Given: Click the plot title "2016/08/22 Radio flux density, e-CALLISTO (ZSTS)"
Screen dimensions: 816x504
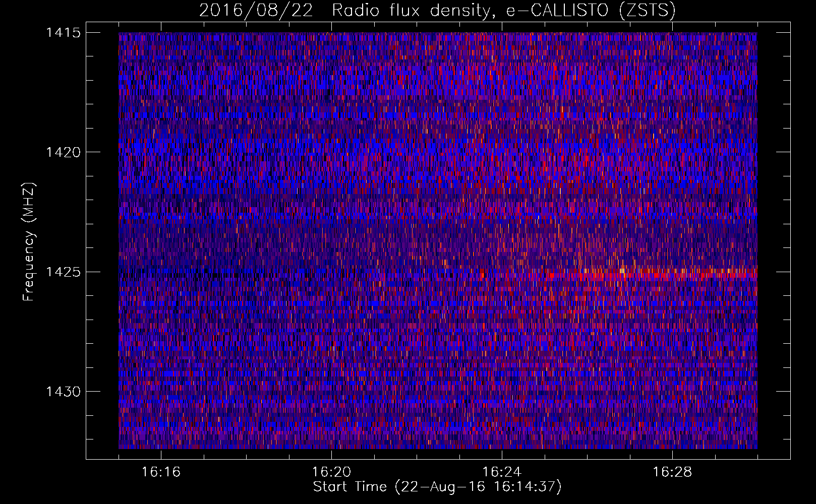Looking at the screenshot, I should (437, 10).
